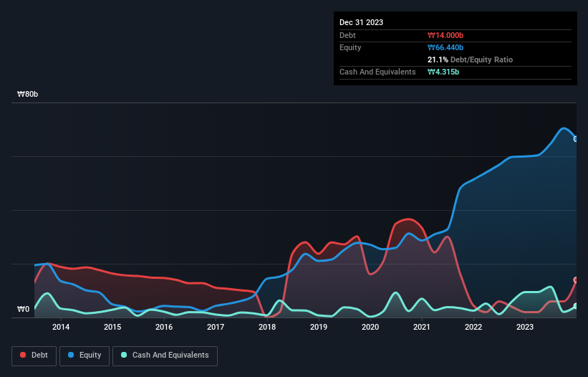Screen dimensions: 588x377
Task: Select the teal Cash endpoint marker
Action: (x=576, y=306)
